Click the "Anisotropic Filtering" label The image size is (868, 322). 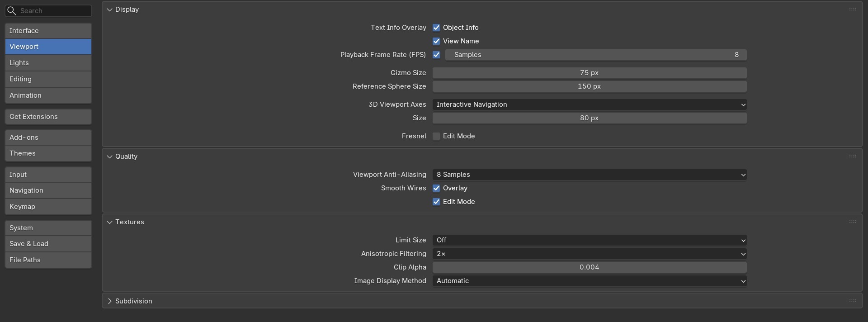pos(393,254)
